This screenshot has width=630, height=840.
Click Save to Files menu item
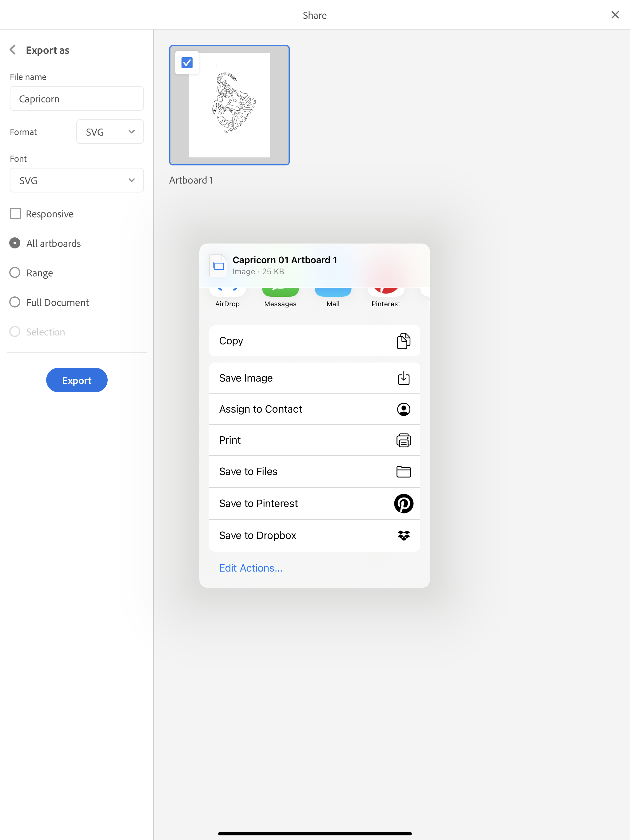tap(314, 471)
